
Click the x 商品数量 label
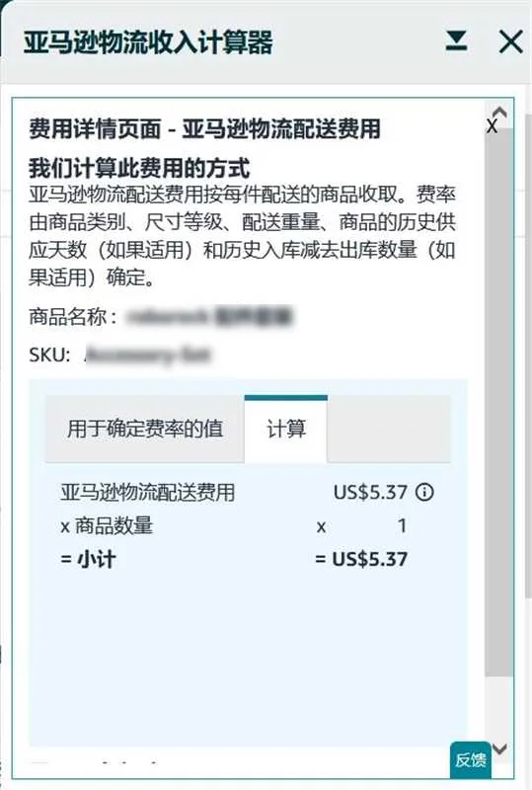[x=107, y=526]
